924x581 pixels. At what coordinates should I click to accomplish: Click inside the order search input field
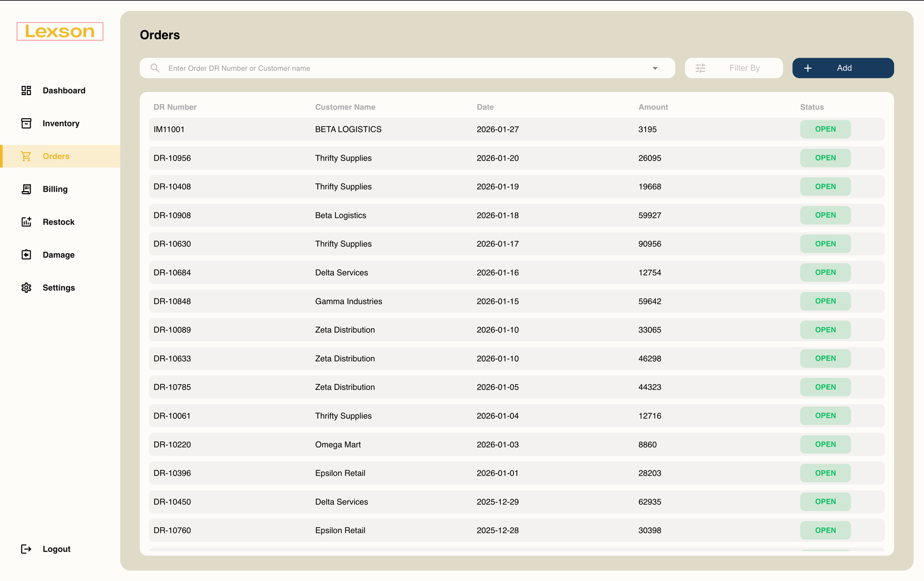[x=359, y=68]
